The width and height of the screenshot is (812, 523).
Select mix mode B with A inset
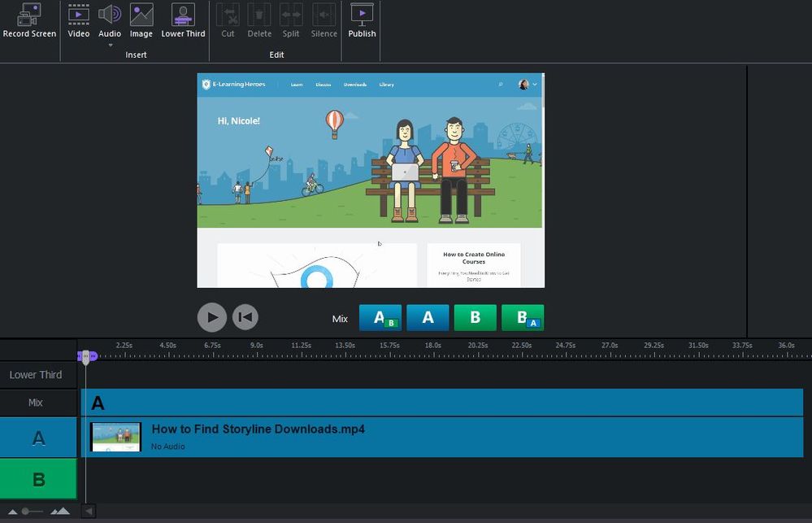pos(522,318)
